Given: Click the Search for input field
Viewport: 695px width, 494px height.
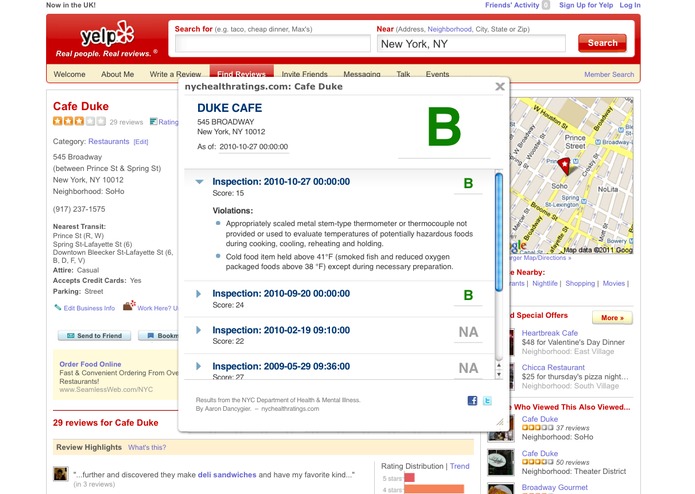Looking at the screenshot, I should coord(273,44).
